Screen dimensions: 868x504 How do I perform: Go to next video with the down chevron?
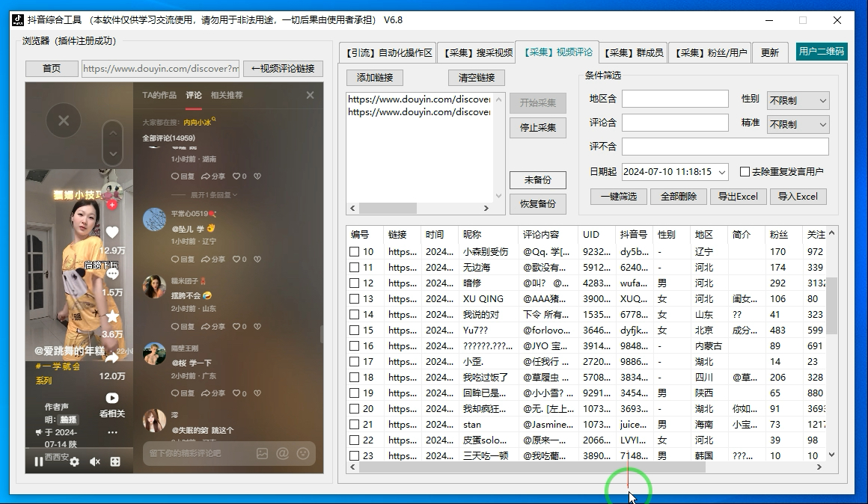click(113, 154)
